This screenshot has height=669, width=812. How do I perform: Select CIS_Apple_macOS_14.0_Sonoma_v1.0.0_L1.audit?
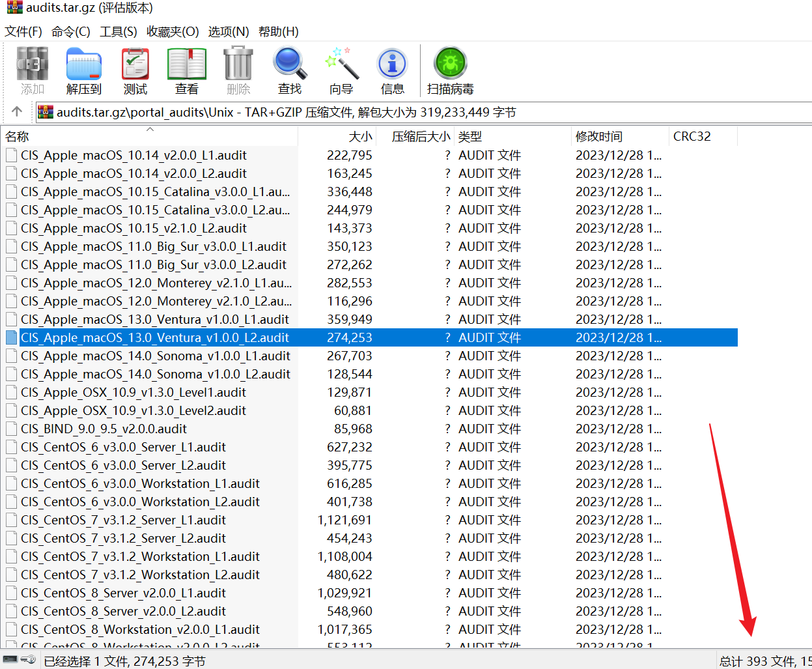click(x=156, y=356)
